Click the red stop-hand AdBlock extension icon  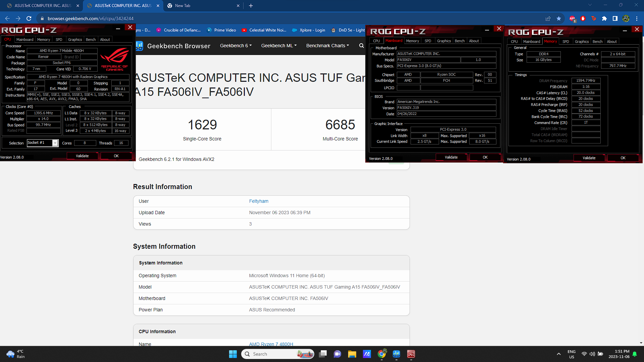tap(583, 19)
